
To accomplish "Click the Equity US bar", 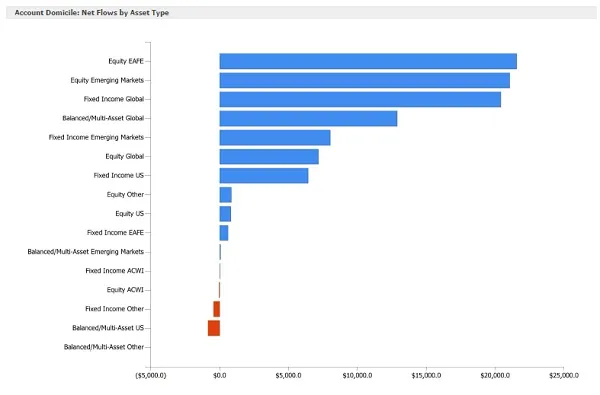I will tap(225, 214).
